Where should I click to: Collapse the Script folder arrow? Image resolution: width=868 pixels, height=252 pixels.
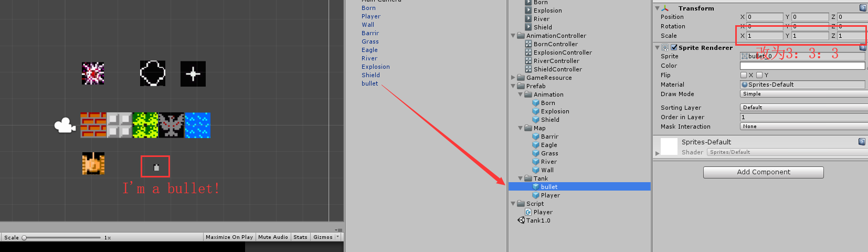[x=513, y=204]
